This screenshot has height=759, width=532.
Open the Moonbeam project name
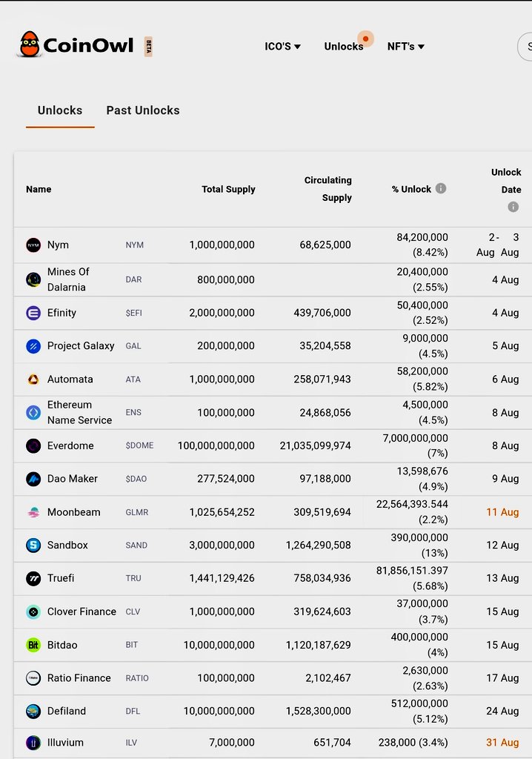pyautogui.click(x=74, y=512)
